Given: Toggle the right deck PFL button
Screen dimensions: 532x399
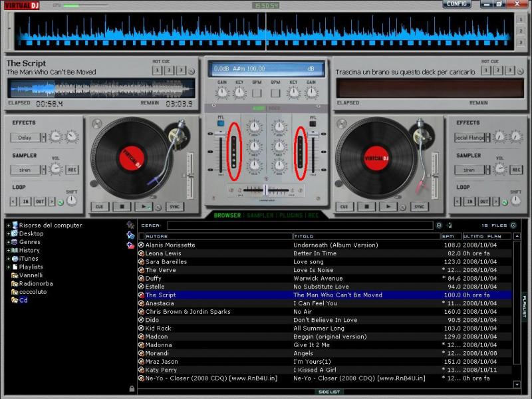Looking at the screenshot, I should (x=313, y=124).
